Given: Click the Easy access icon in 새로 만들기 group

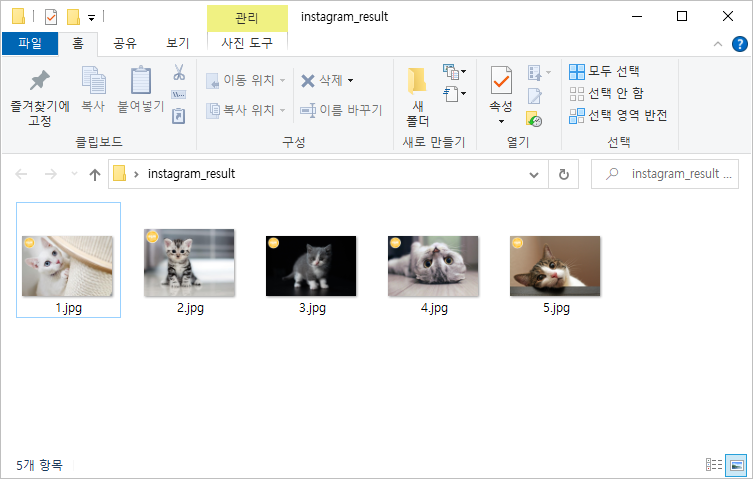Looking at the screenshot, I should click(451, 94).
